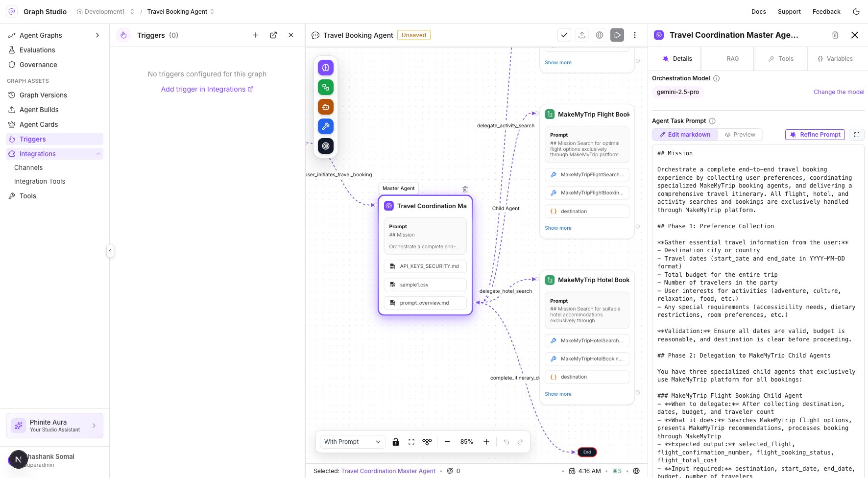Undo the last canvas action
Viewport: 868px width, 478px height.
pos(506,442)
